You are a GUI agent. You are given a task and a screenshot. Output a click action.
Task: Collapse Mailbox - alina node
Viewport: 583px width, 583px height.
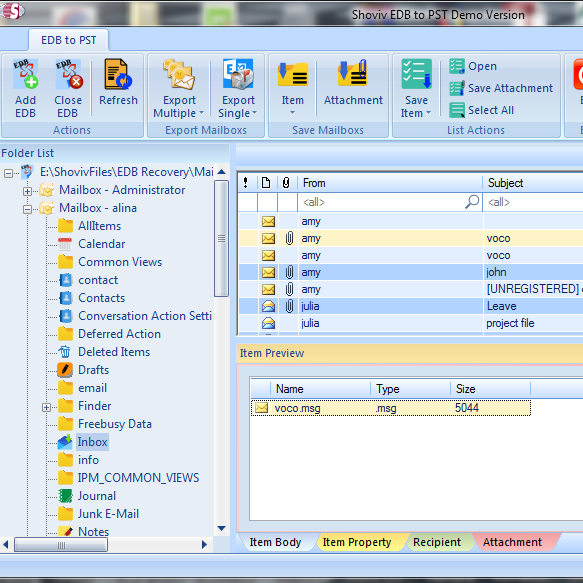click(x=27, y=209)
